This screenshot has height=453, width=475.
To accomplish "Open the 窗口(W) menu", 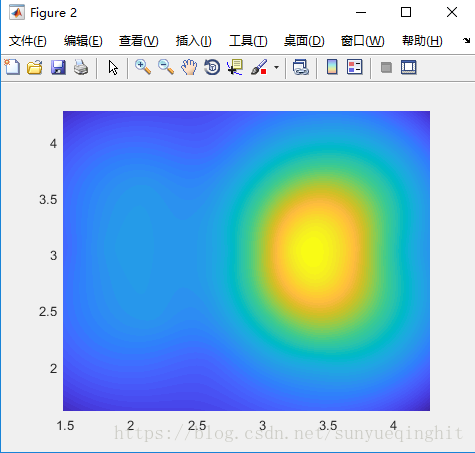I will point(362,41).
